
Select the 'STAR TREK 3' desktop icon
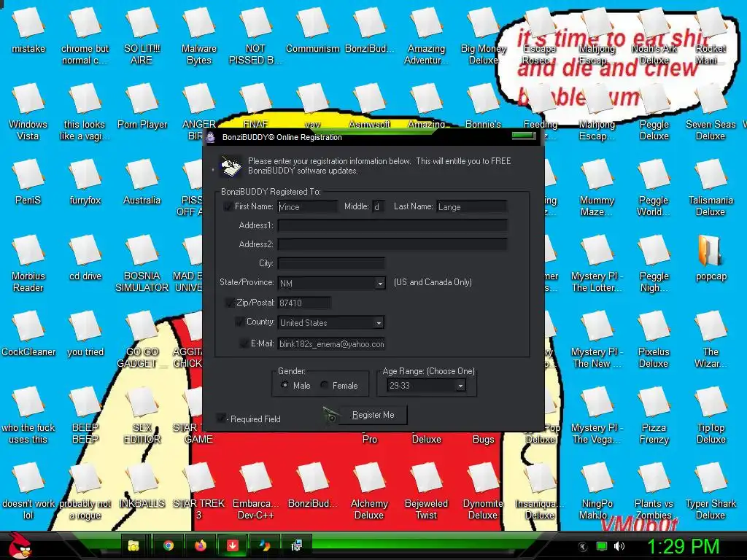point(198,491)
